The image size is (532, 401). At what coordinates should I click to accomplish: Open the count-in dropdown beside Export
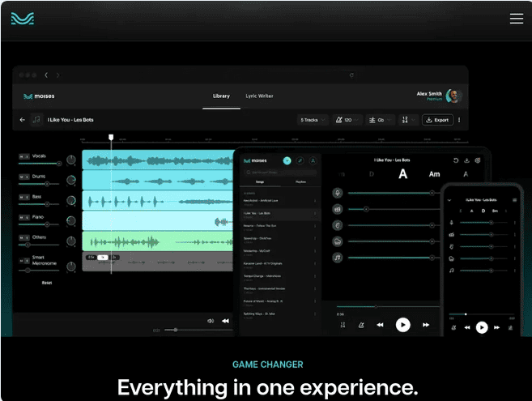coord(408,120)
